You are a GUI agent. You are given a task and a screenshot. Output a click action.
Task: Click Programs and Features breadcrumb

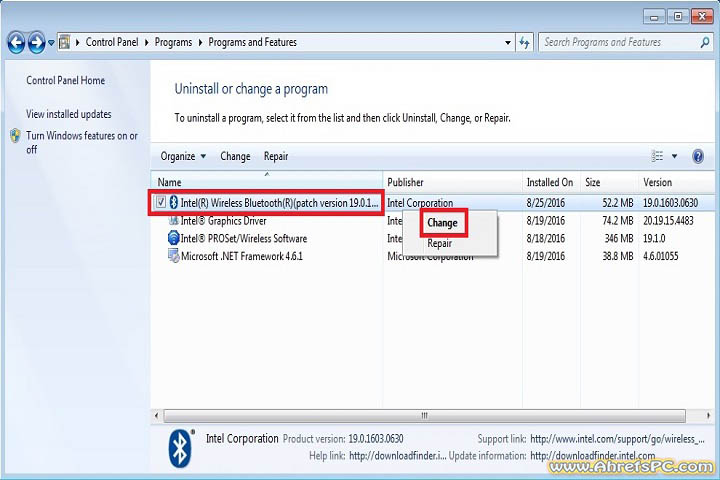click(x=253, y=42)
